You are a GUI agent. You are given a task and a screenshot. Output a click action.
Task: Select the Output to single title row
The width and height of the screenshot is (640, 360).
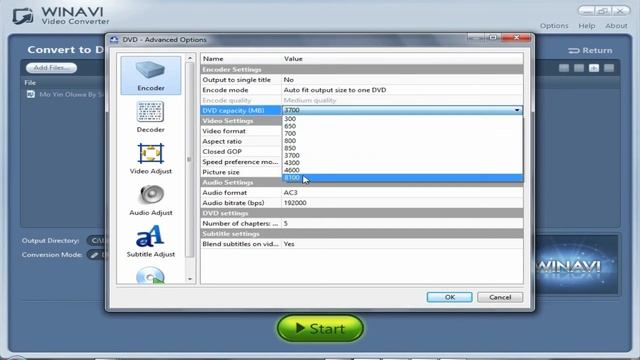point(362,80)
